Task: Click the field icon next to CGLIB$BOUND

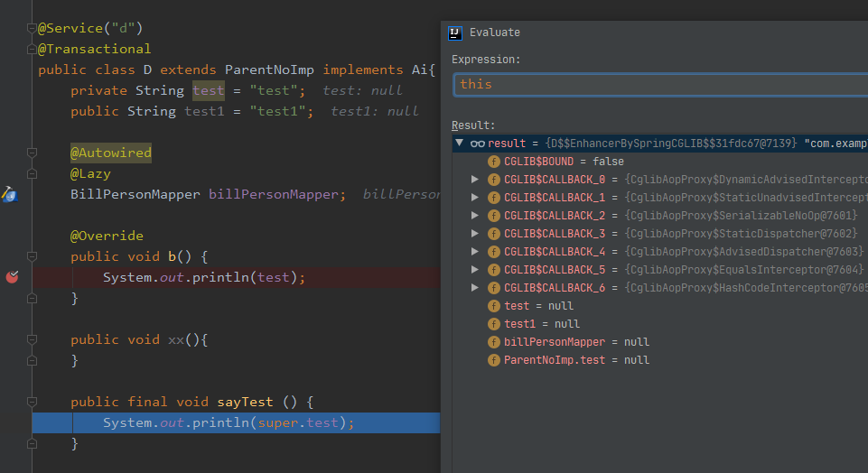Action: 494,162
